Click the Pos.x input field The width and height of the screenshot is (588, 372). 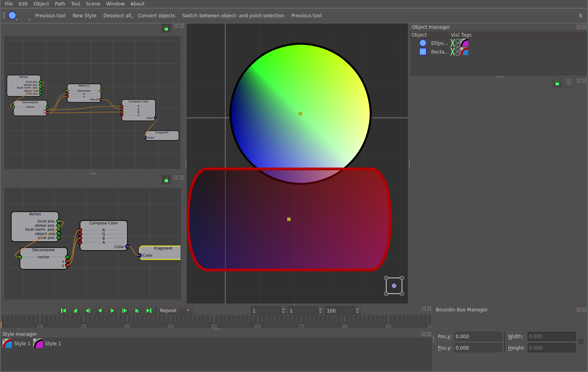(x=478, y=337)
